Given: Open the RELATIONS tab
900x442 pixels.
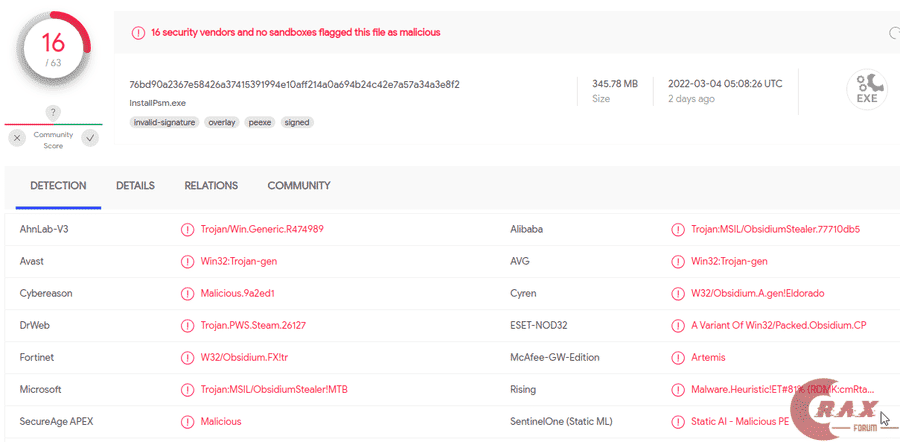Looking at the screenshot, I should point(211,186).
